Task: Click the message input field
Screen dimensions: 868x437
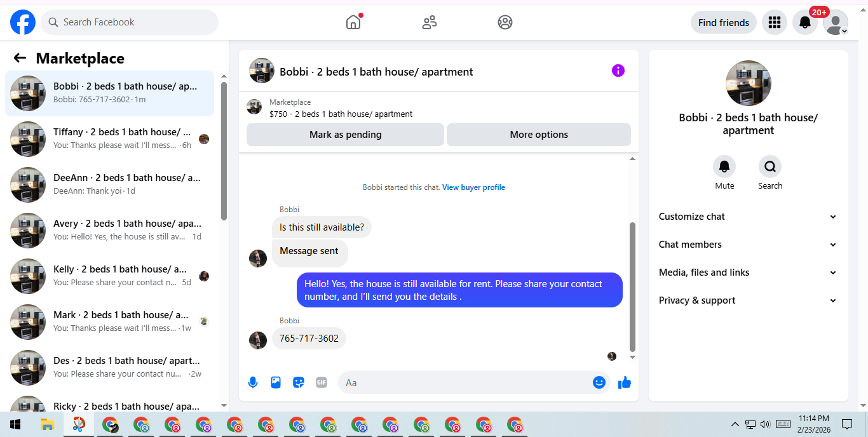Action: tap(467, 382)
